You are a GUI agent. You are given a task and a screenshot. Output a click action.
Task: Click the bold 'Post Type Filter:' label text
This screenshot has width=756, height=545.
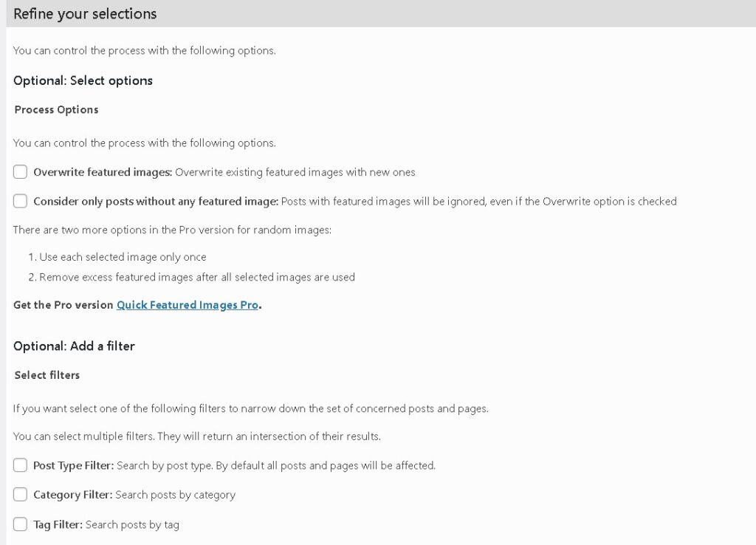[74, 465]
